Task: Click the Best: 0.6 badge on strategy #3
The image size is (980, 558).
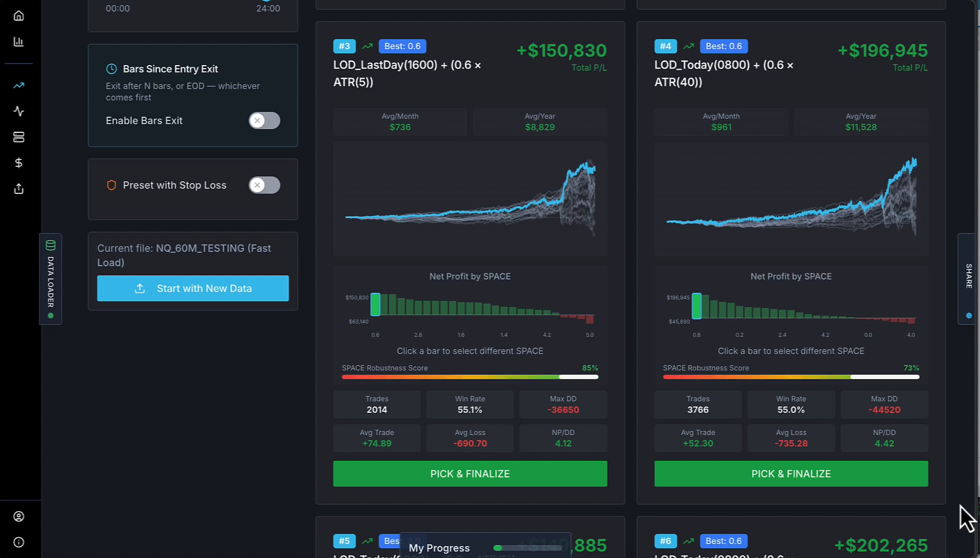Action: (x=402, y=46)
